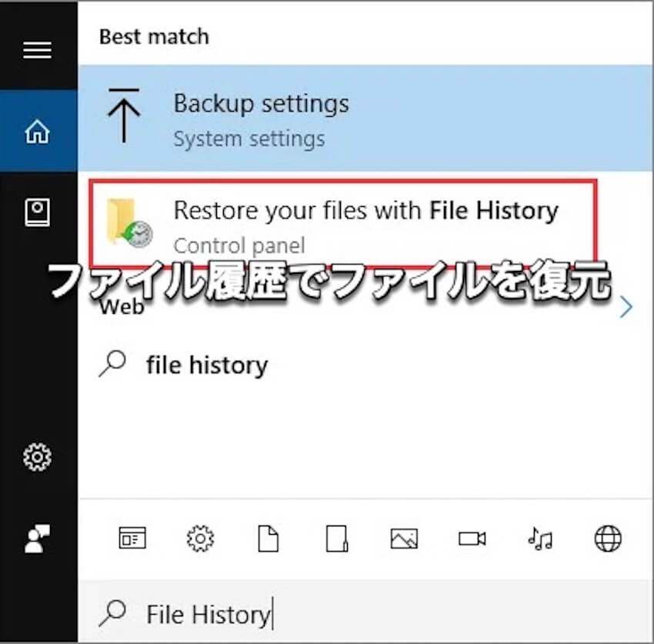
Task: Click the Backup settings upload arrow icon
Action: point(123,115)
